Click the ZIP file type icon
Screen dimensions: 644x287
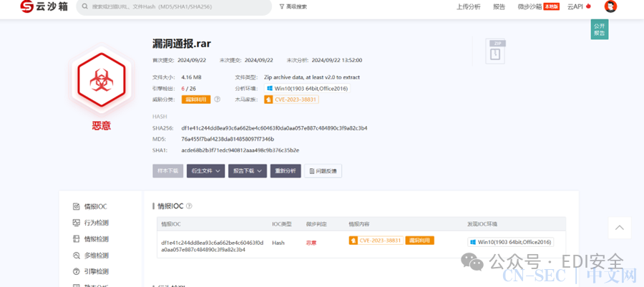tap(495, 52)
